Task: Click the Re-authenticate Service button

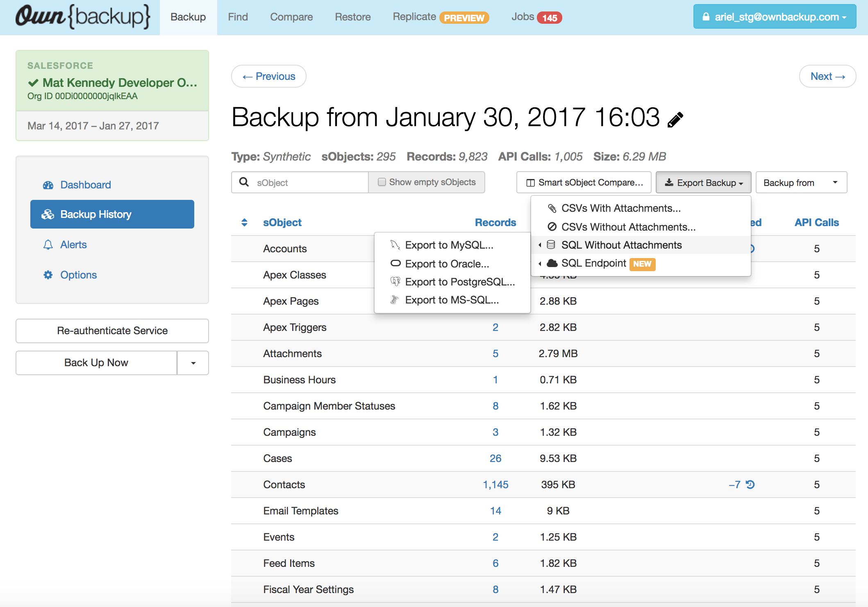Action: pos(112,331)
